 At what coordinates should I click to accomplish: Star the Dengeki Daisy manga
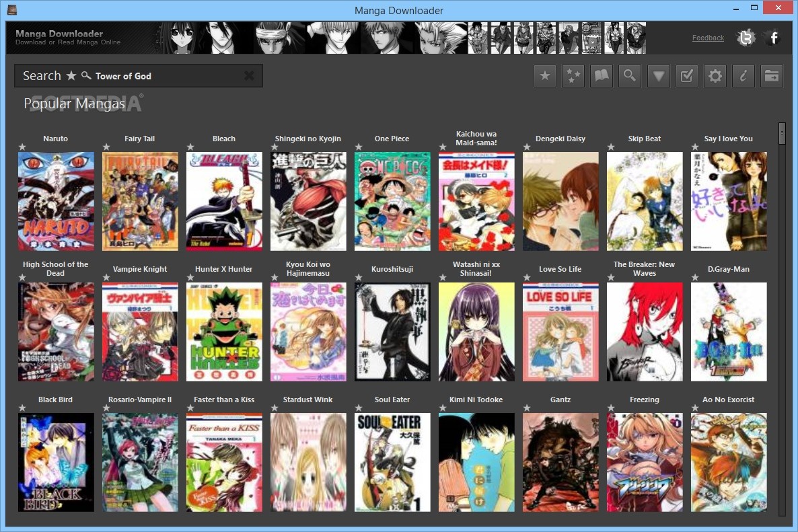(527, 147)
